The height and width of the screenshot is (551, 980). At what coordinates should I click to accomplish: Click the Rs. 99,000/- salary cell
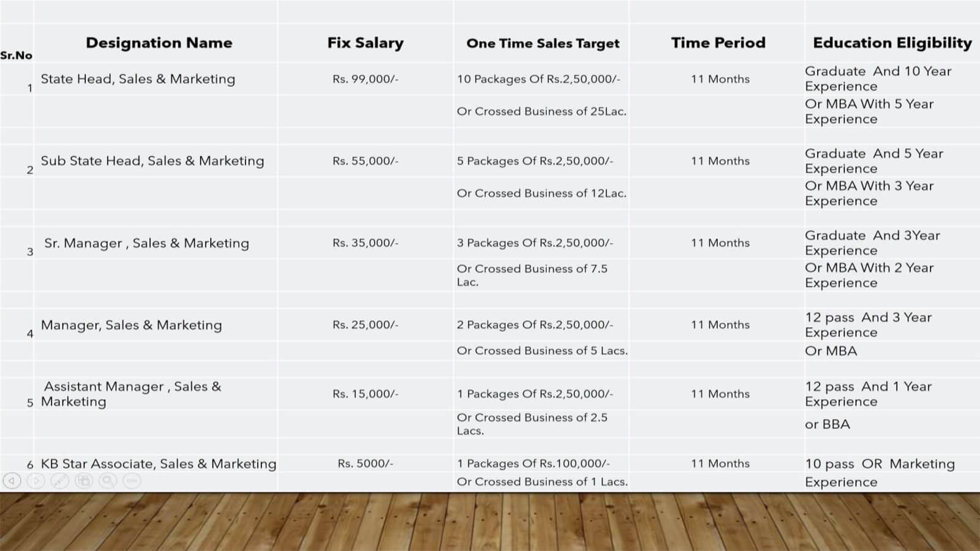365,79
